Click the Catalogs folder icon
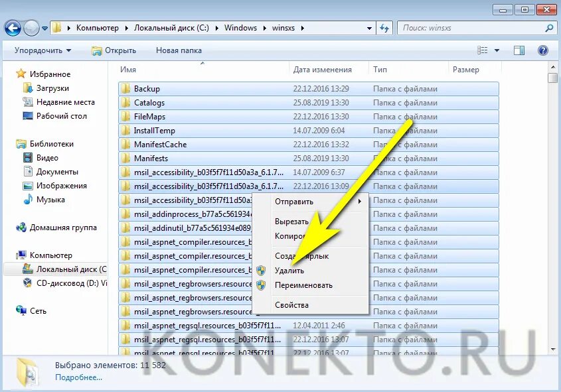 coord(125,103)
